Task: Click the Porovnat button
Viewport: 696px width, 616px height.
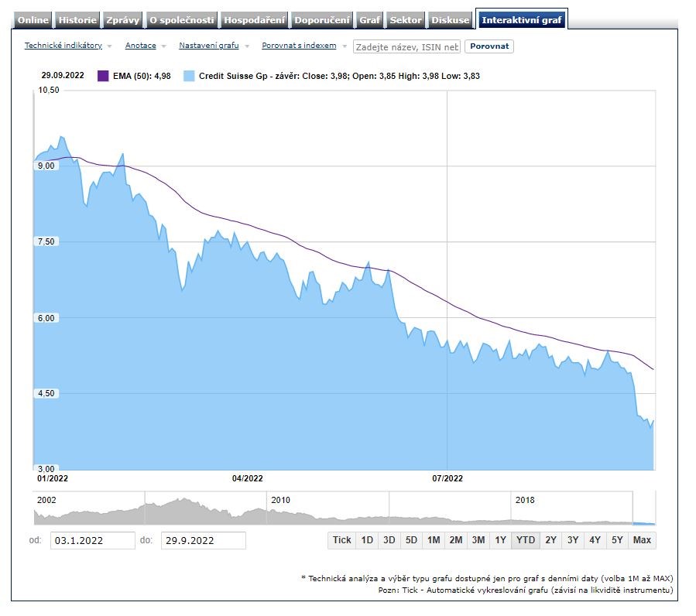Action: 489,46
